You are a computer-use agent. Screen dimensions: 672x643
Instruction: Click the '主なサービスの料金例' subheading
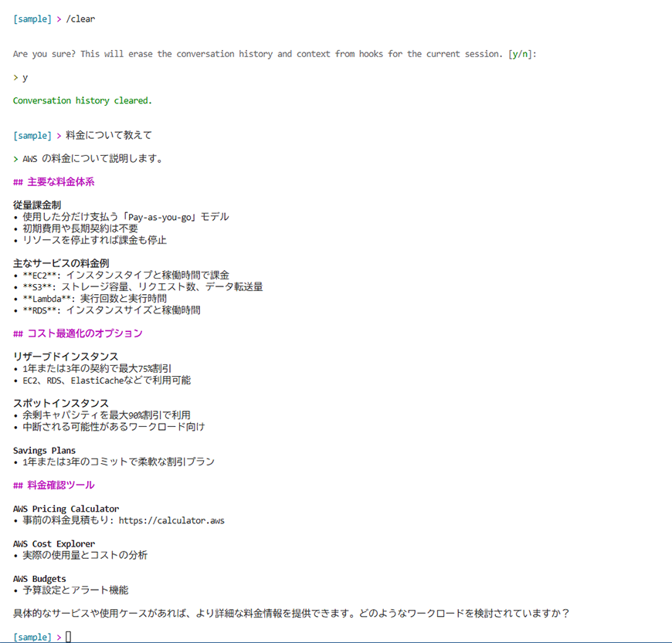(61, 263)
